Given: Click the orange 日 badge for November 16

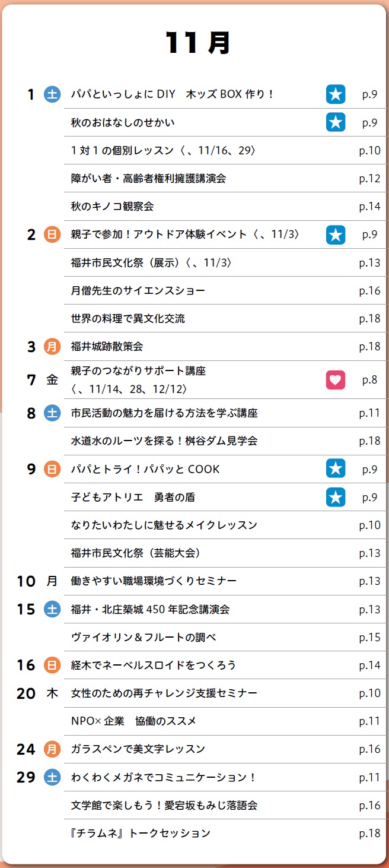Looking at the screenshot, I should point(52,665).
